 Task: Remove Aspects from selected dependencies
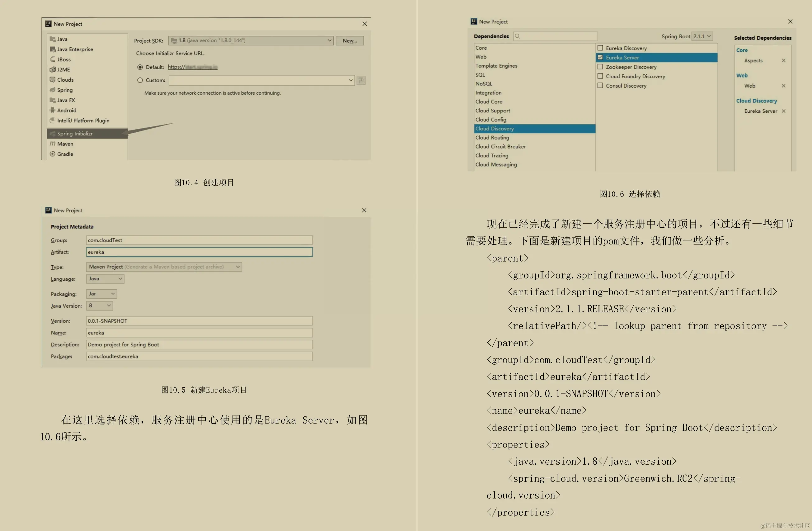784,60
